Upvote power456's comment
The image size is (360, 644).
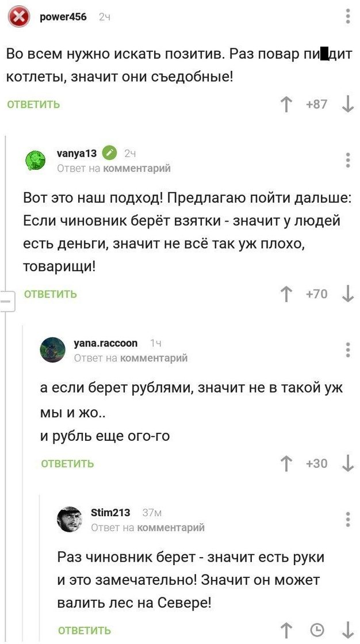[x=286, y=104]
